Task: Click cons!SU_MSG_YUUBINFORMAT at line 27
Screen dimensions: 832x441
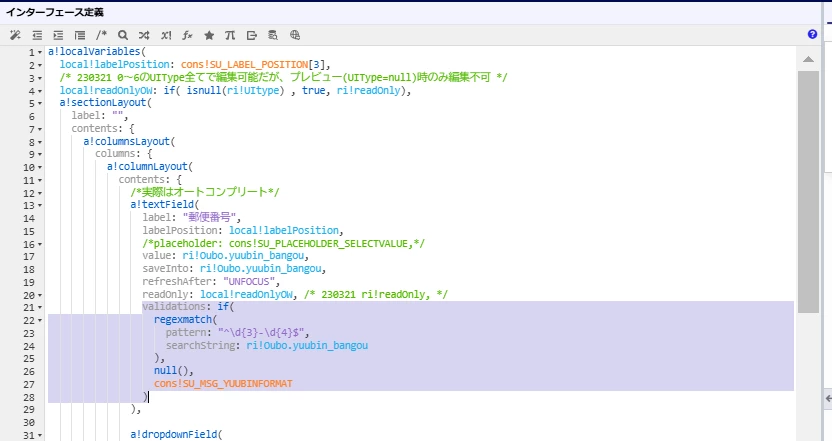Action: 223,383
